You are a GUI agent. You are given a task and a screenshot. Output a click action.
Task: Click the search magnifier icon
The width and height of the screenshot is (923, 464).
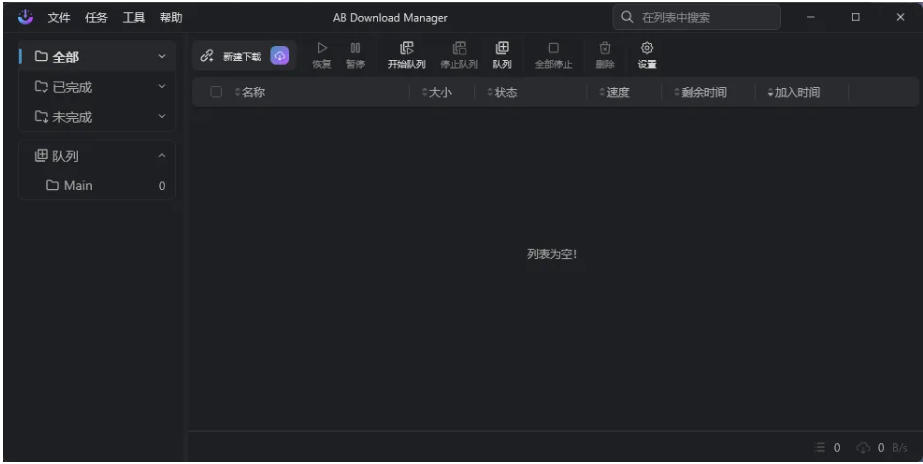pyautogui.click(x=627, y=17)
